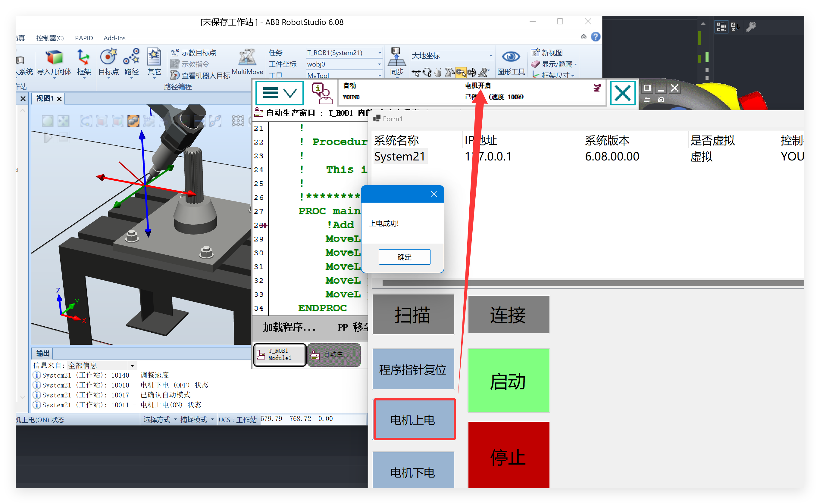Toggle surface selection level in view toolbar
Image resolution: width=820 pixels, height=504 pixels.
[x=102, y=121]
